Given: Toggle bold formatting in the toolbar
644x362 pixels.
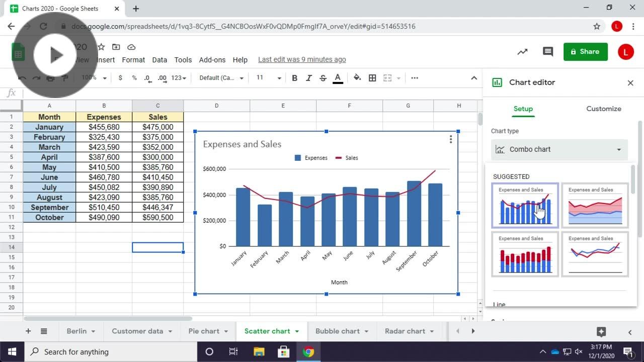Looking at the screenshot, I should 294,77.
